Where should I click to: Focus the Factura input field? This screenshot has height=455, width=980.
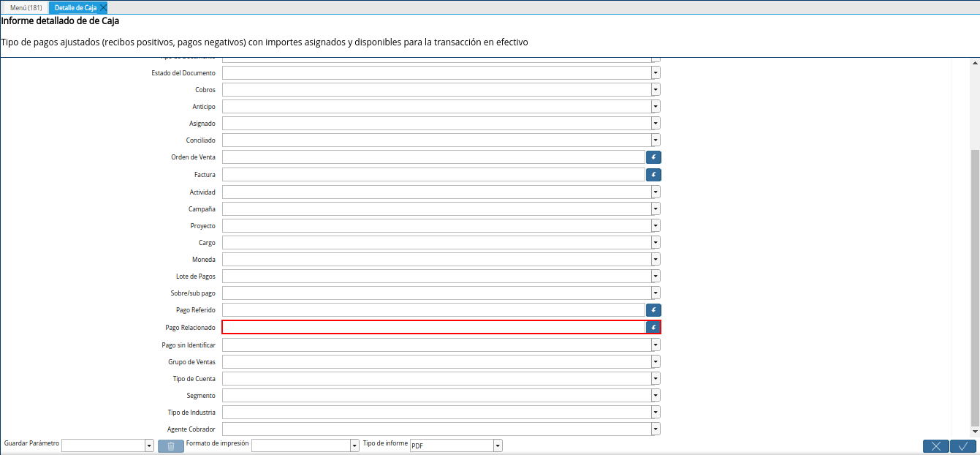tap(433, 175)
